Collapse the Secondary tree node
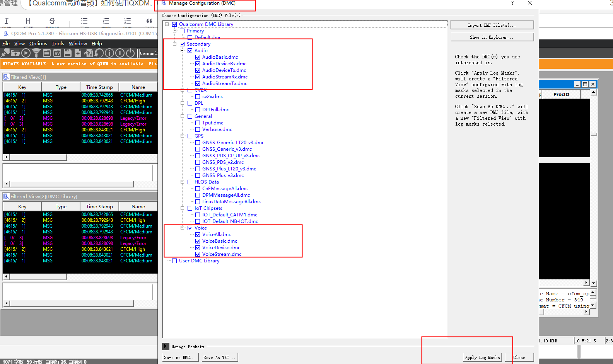Viewport: 613px width, 364px height. (175, 44)
